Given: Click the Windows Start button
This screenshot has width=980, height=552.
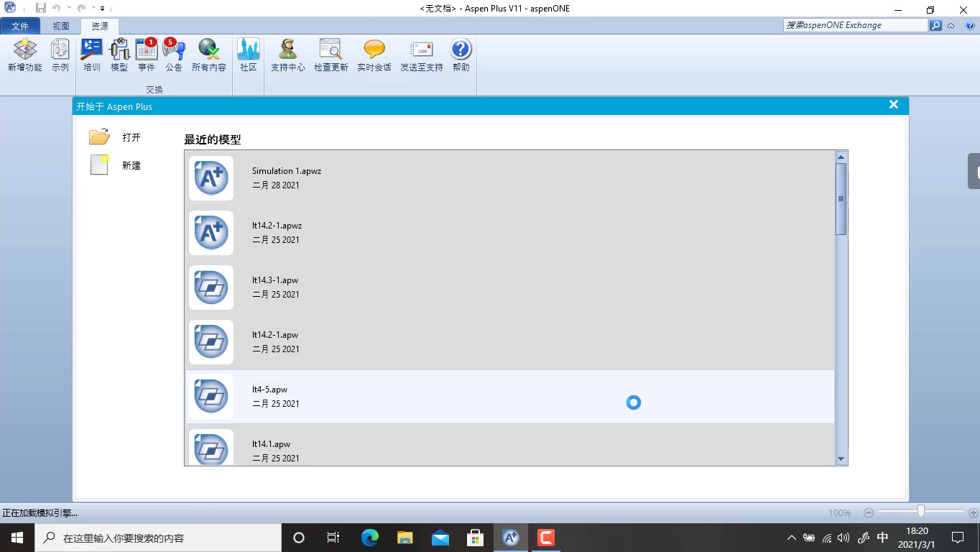Looking at the screenshot, I should click(x=17, y=538).
